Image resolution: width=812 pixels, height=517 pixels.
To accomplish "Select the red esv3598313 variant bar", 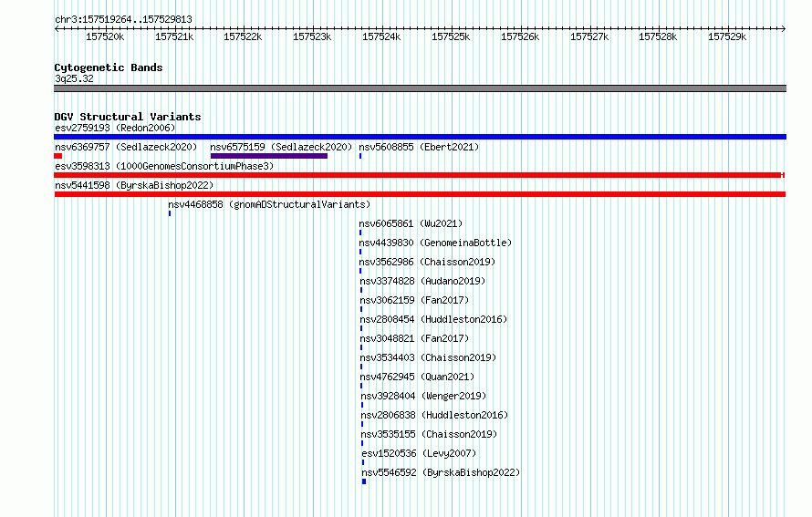I will [x=419, y=175].
